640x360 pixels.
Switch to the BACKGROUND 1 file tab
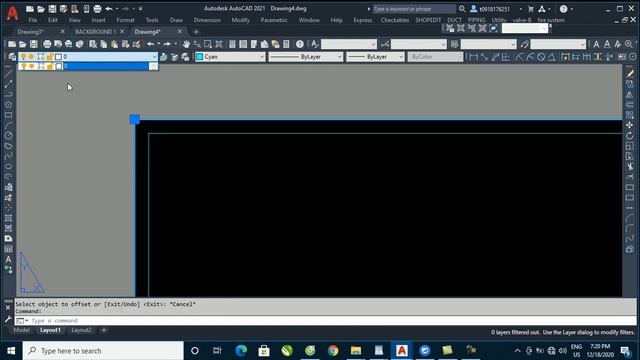(95, 31)
